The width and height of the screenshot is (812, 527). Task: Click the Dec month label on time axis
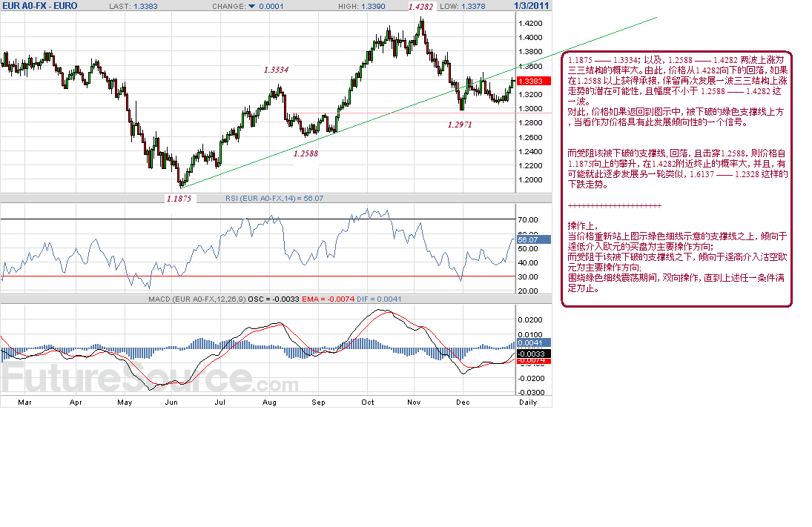(x=463, y=402)
